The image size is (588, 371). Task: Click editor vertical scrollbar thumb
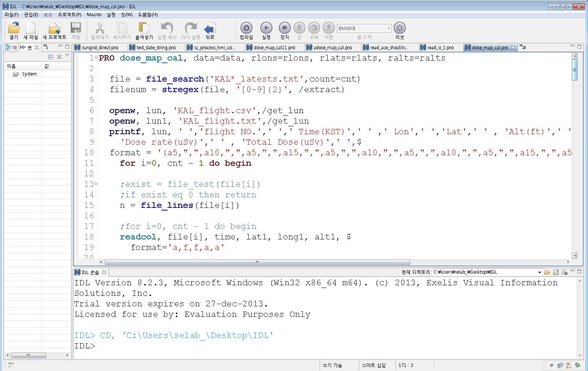(574, 71)
